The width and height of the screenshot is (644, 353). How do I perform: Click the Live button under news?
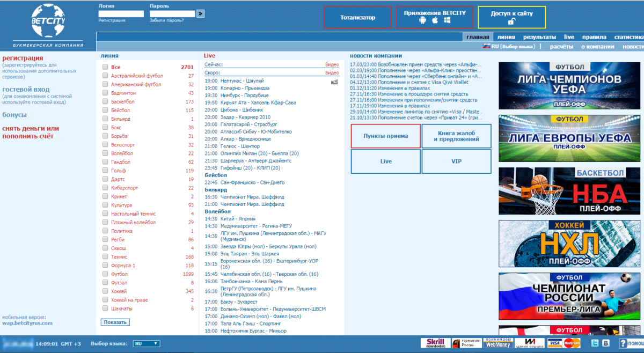(385, 161)
